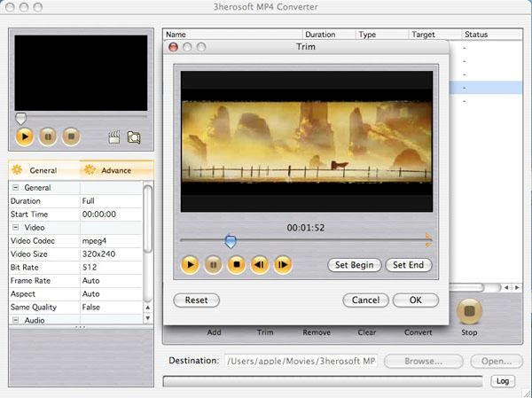Screen dimensions: 532x398
Task: Click the large Stop conversion button
Action: (469, 311)
